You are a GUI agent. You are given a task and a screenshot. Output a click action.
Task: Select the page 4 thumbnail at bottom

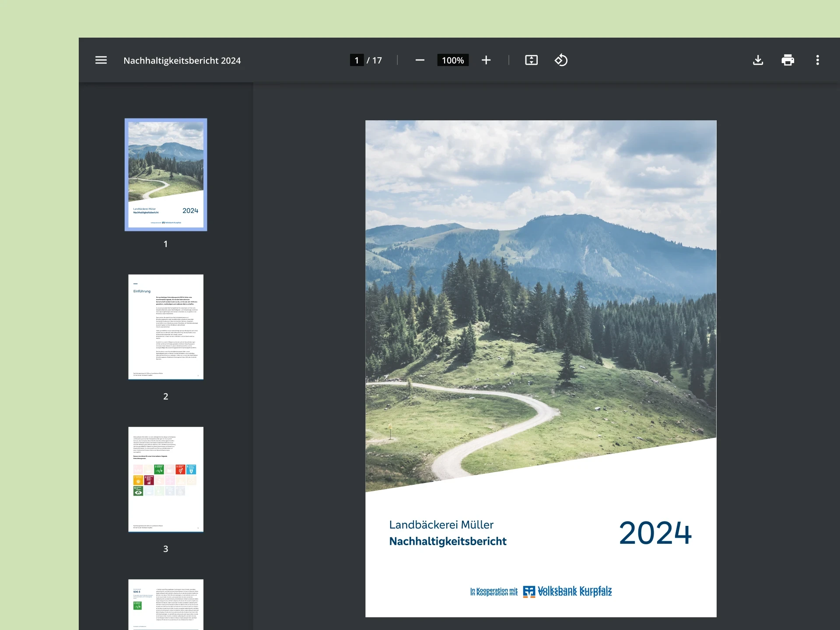166,605
